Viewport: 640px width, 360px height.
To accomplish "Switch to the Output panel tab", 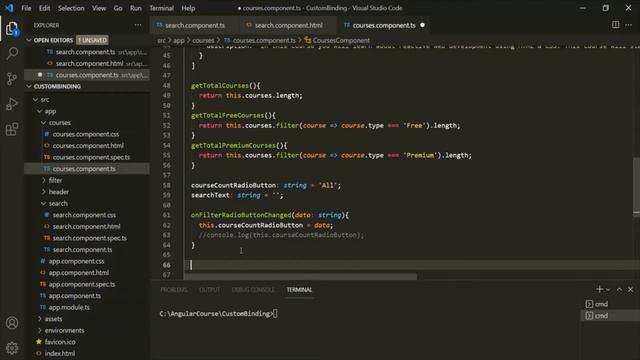I will [x=209, y=290].
